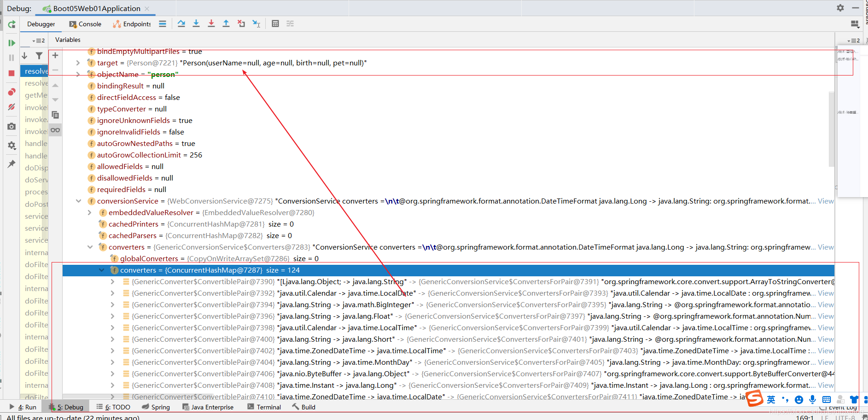Screen dimensions: 868x420
Task: Pin the debug tab with the pin icon
Action: tap(12, 164)
